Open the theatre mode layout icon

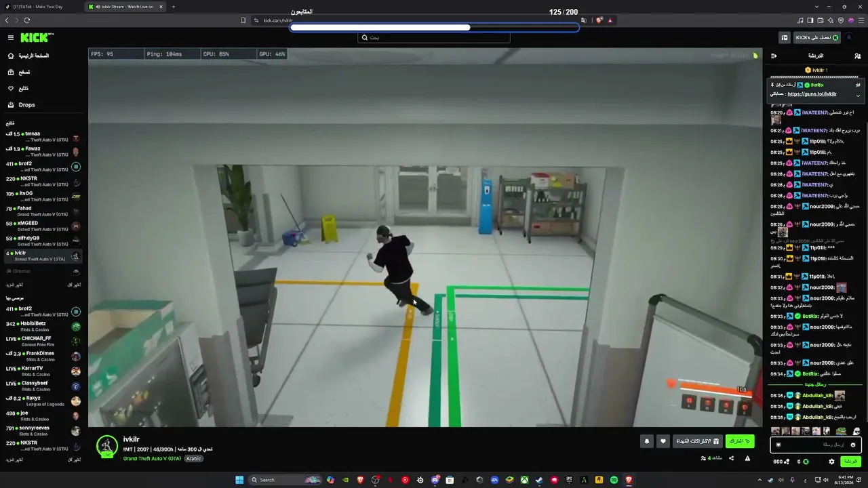tap(785, 38)
